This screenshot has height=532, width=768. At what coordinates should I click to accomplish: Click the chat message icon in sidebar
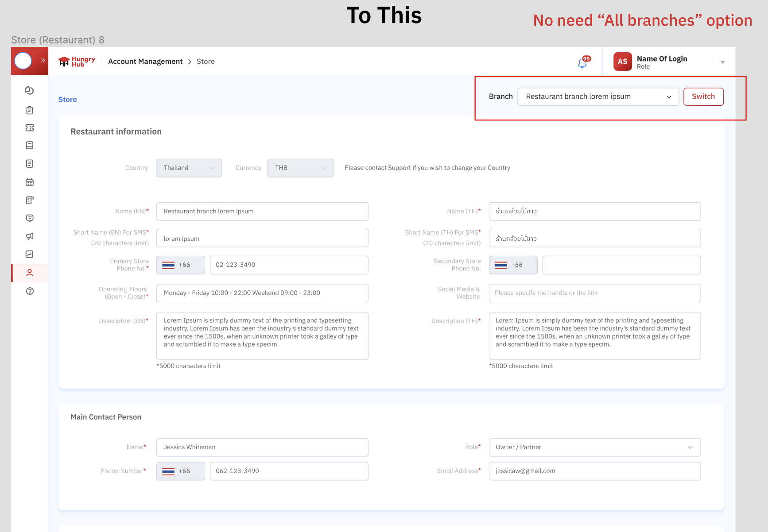click(29, 218)
